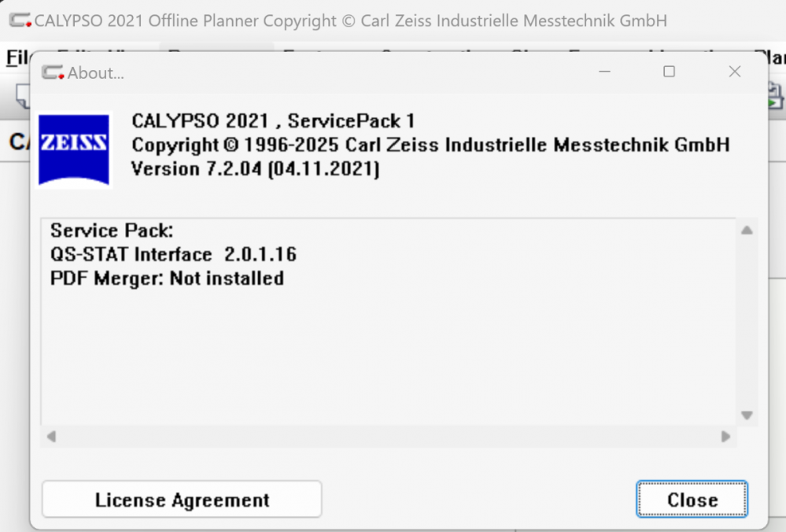Click the Version 7.2.04 text

click(255, 168)
